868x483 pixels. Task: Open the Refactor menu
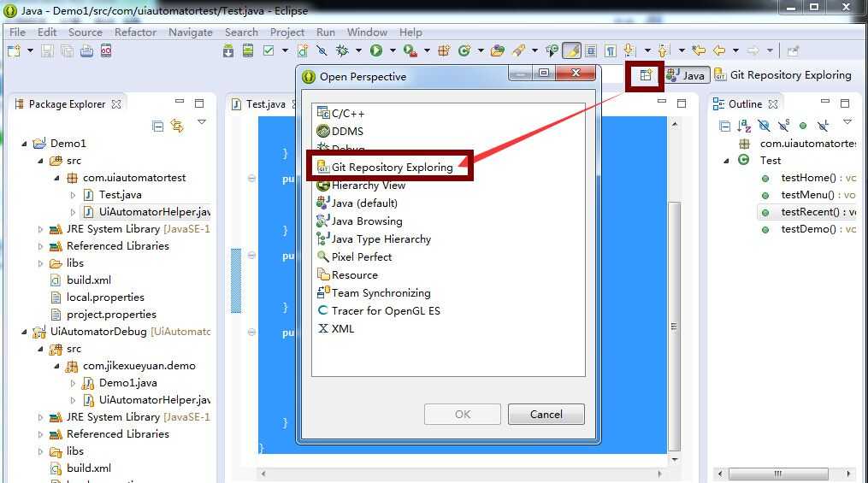135,32
